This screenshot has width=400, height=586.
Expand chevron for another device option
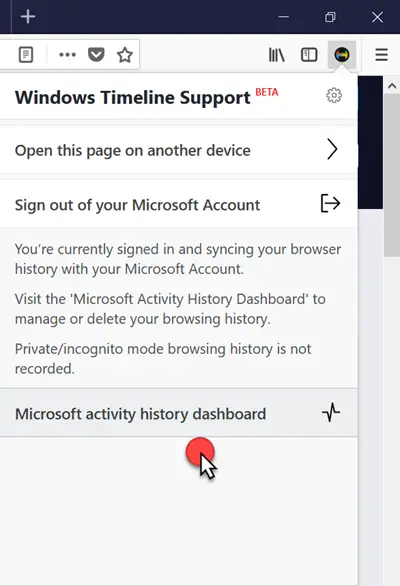point(332,149)
